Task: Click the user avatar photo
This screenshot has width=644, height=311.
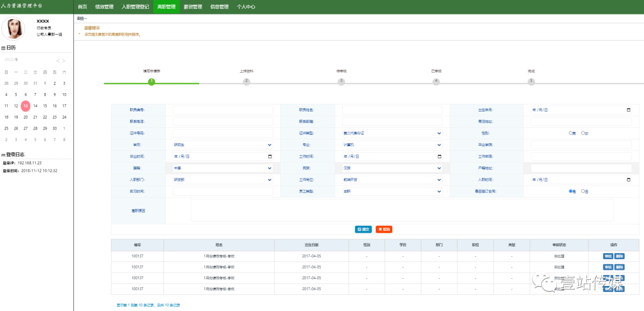Action: pos(16,28)
